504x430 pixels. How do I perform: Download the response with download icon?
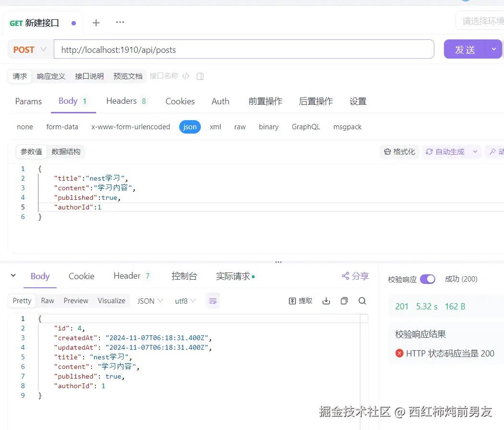326,301
